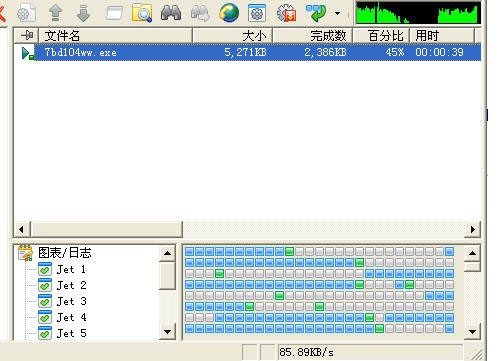
Task: Select Jet 3 in the log tree
Action: coord(71,301)
